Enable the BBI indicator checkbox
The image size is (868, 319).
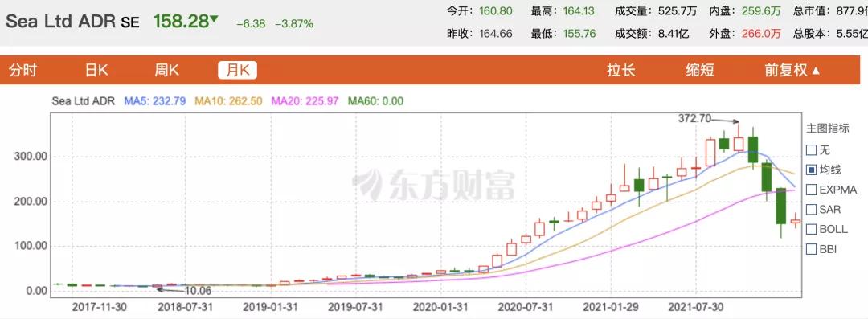point(812,249)
